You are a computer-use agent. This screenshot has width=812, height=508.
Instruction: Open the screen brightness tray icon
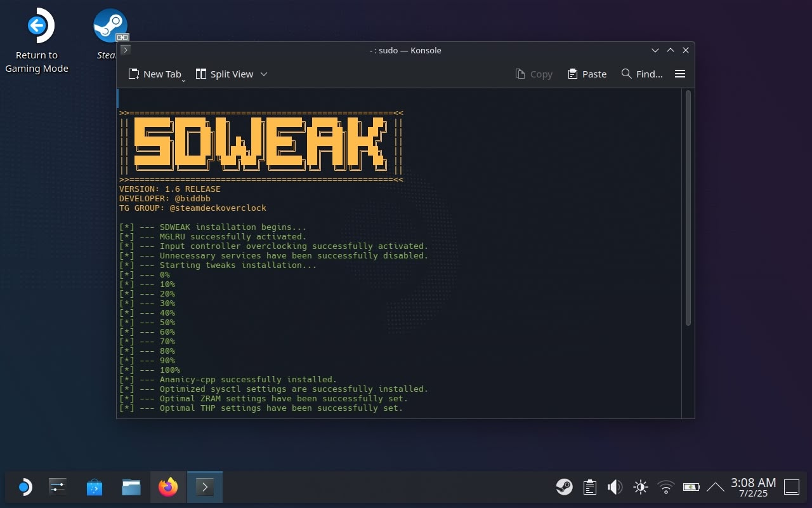point(641,487)
